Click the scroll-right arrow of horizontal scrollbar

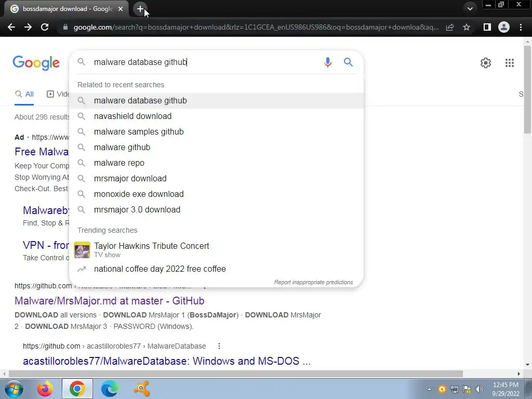[x=519, y=374]
